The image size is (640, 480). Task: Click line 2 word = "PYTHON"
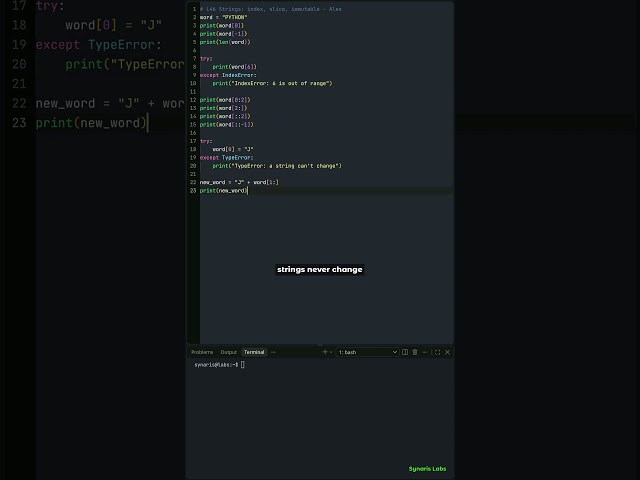[223, 17]
